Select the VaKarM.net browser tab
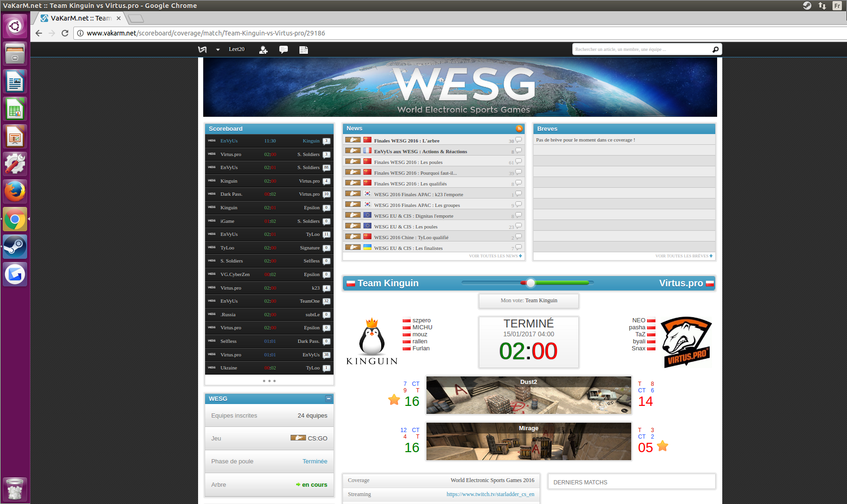This screenshot has width=847, height=504. click(81, 18)
